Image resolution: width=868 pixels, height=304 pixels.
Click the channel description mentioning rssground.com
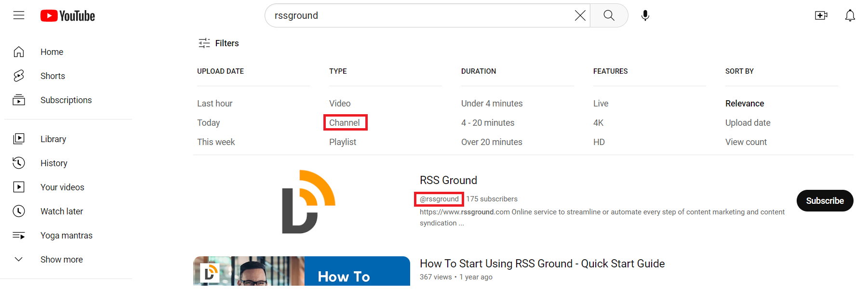pyautogui.click(x=602, y=217)
